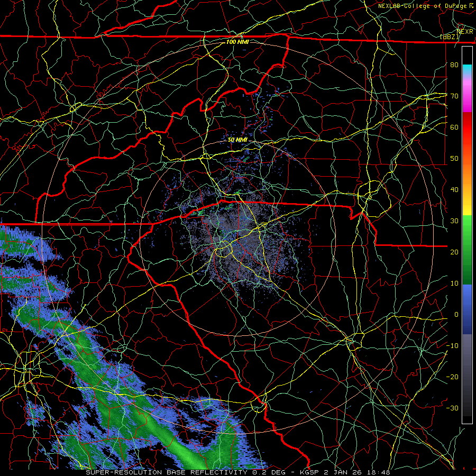Click the 'NEXR' label above color scale
476x476 pixels.
pos(465,32)
